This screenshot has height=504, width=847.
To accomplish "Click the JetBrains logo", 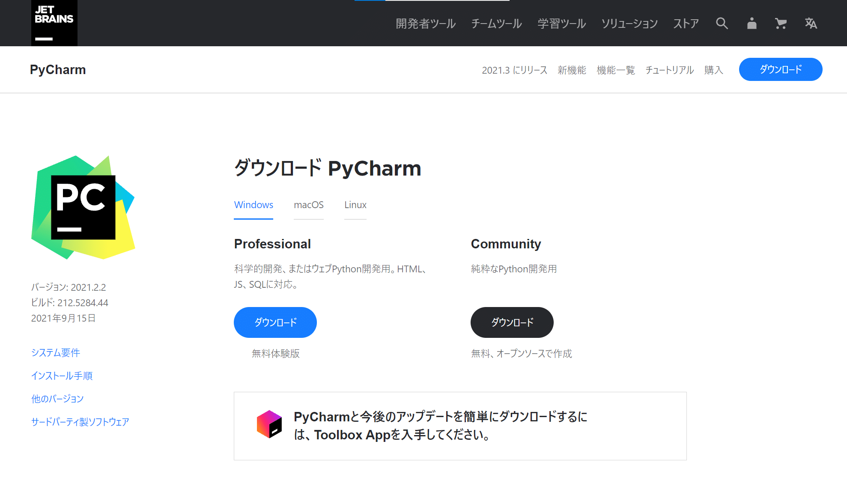I will tap(54, 23).
